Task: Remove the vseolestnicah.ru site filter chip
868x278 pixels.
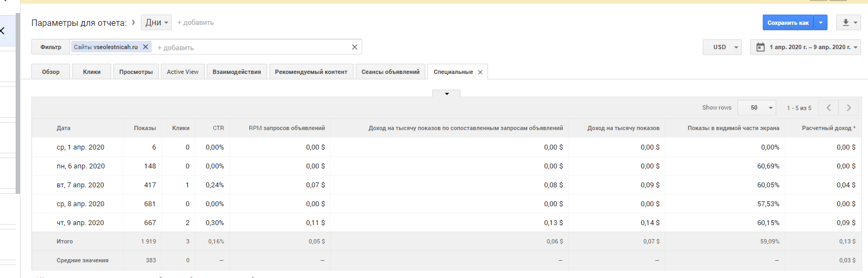Action: [145, 47]
